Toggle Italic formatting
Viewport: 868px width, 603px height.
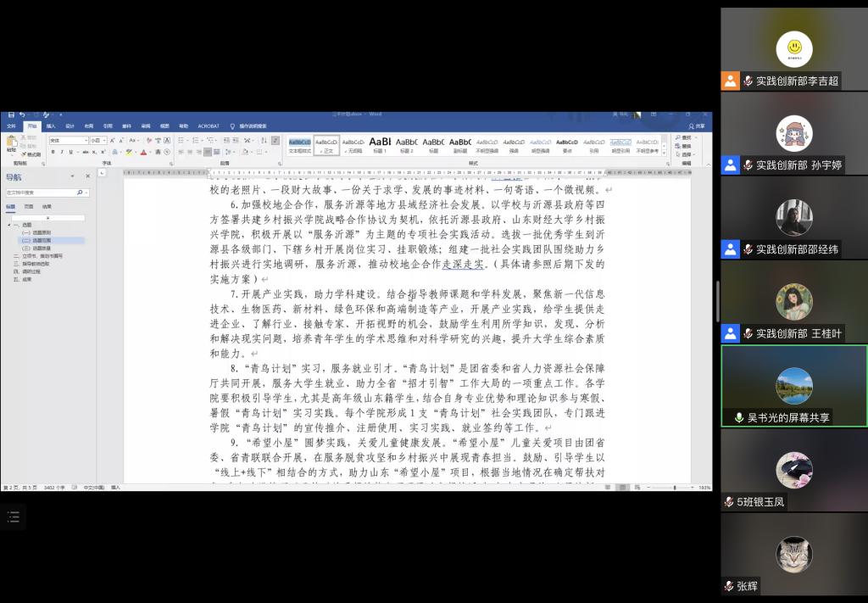click(62, 153)
